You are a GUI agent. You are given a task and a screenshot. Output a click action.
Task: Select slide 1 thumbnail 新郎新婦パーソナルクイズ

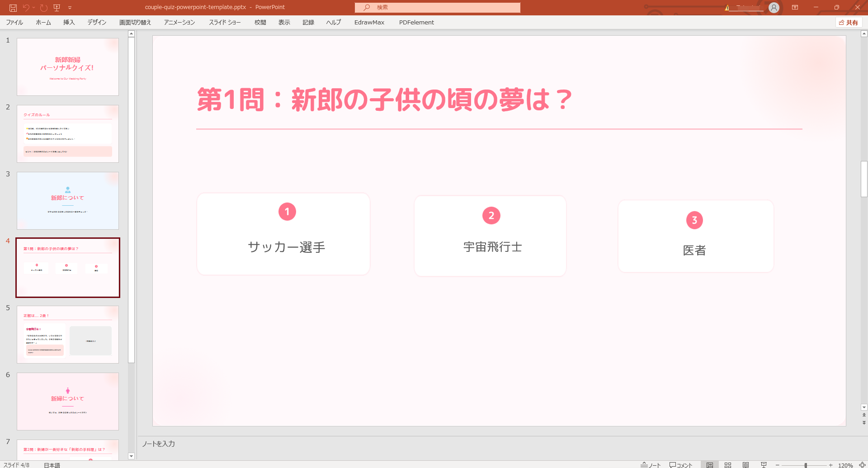click(x=68, y=67)
